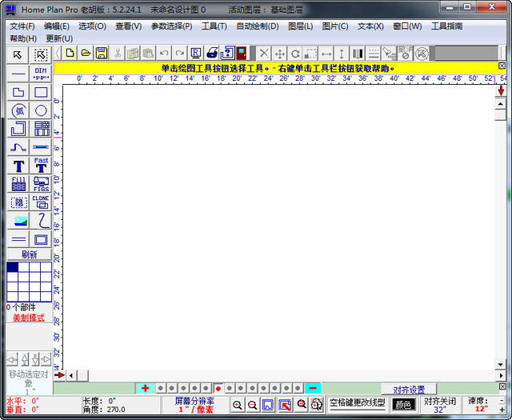Click the rotate circular arrow icon
The image size is (512, 420).
point(295,54)
